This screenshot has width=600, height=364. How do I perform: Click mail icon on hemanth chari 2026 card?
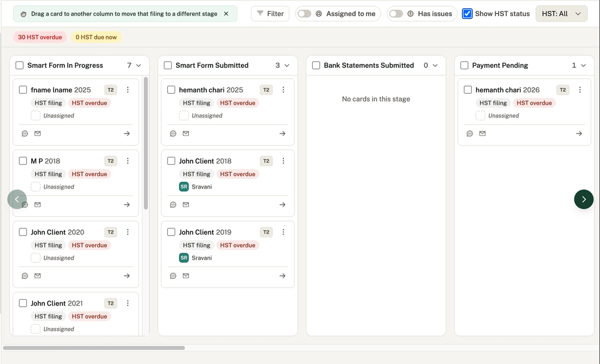coord(482,134)
